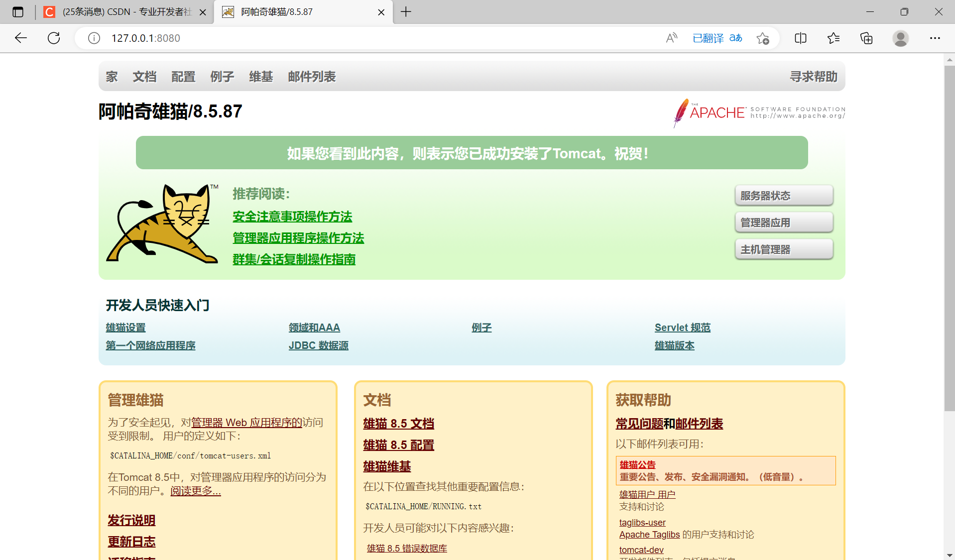Open the Collections icon

[866, 38]
